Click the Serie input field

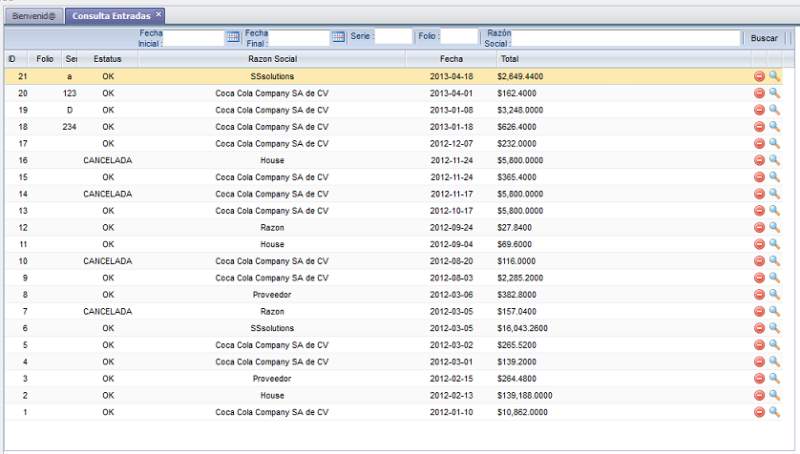click(x=393, y=37)
